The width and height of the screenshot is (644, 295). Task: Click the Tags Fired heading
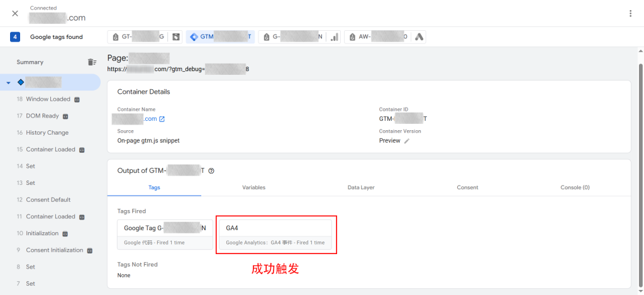coord(131,211)
